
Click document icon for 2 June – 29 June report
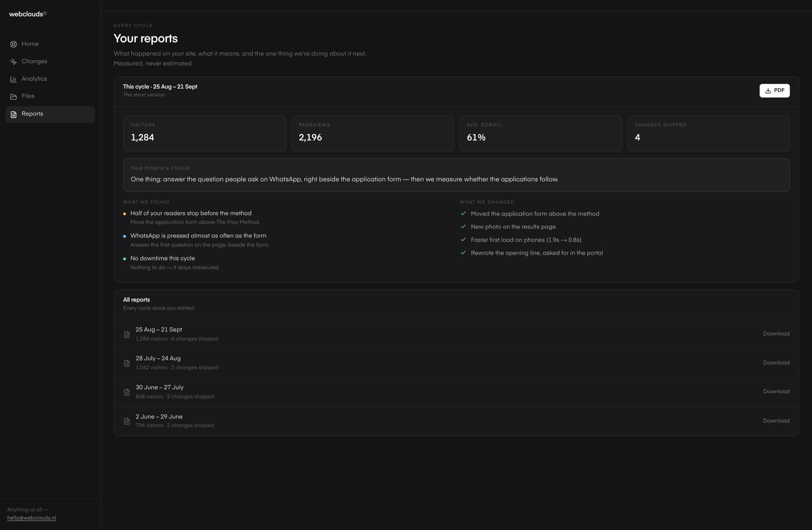pos(127,421)
